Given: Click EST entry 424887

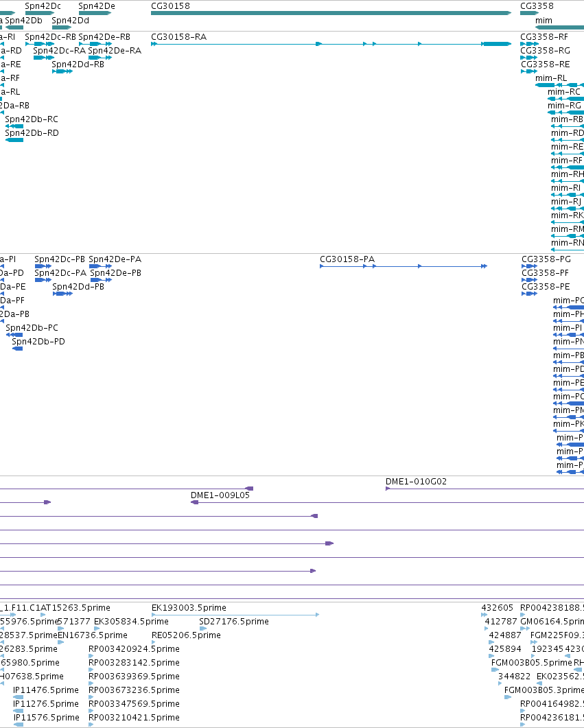Looking at the screenshot, I should coord(505,635).
